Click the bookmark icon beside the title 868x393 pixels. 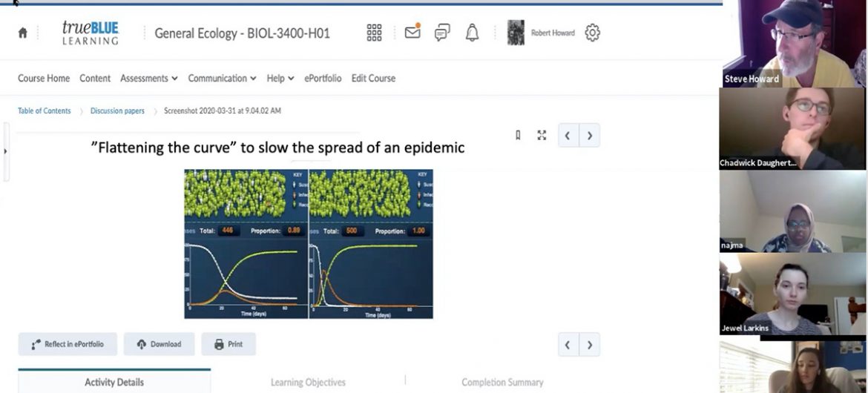pyautogui.click(x=518, y=135)
